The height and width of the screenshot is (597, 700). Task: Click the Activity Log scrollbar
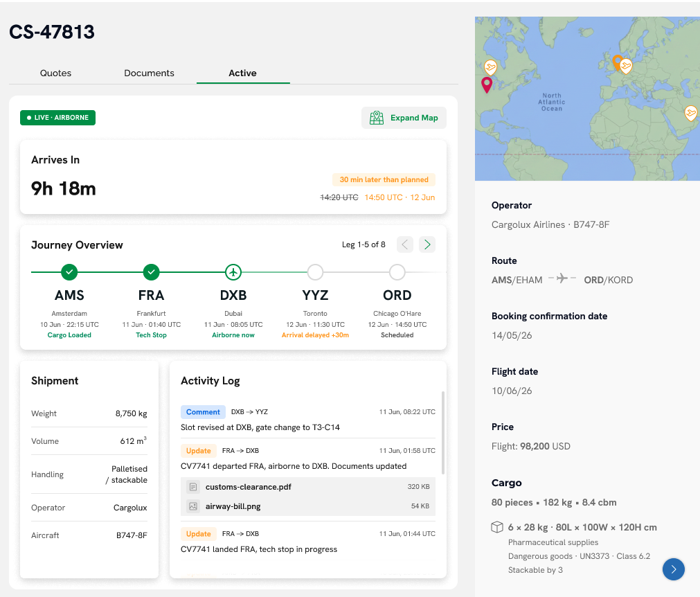point(443,433)
